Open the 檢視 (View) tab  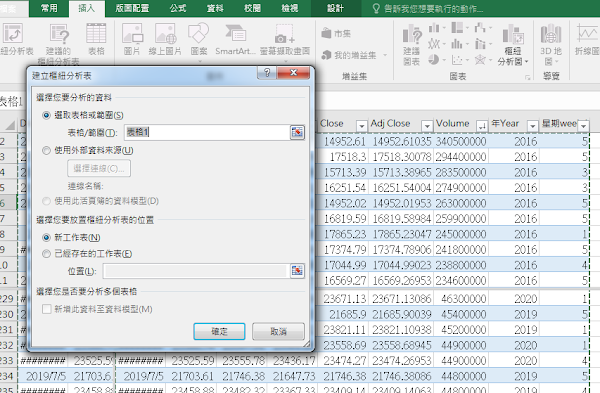290,8
